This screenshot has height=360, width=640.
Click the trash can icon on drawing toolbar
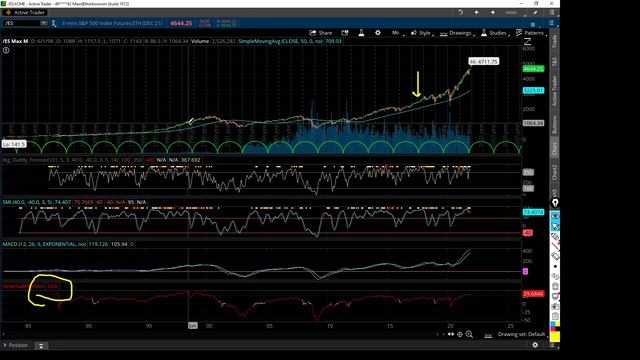tap(555, 286)
